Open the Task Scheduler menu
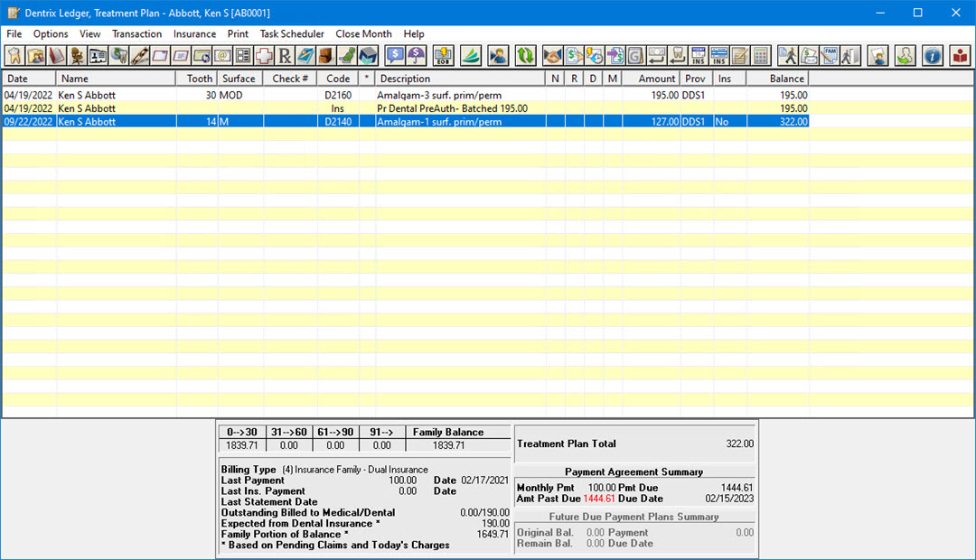Viewport: 976px width, 560px height. point(292,34)
